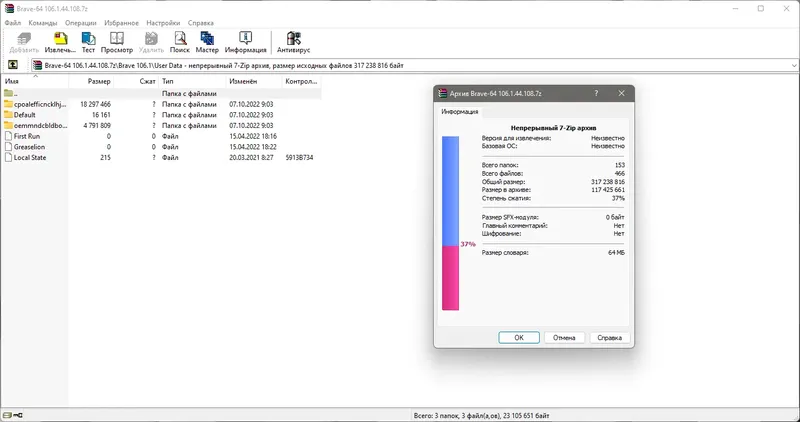Open the Файл menu

pos(13,23)
